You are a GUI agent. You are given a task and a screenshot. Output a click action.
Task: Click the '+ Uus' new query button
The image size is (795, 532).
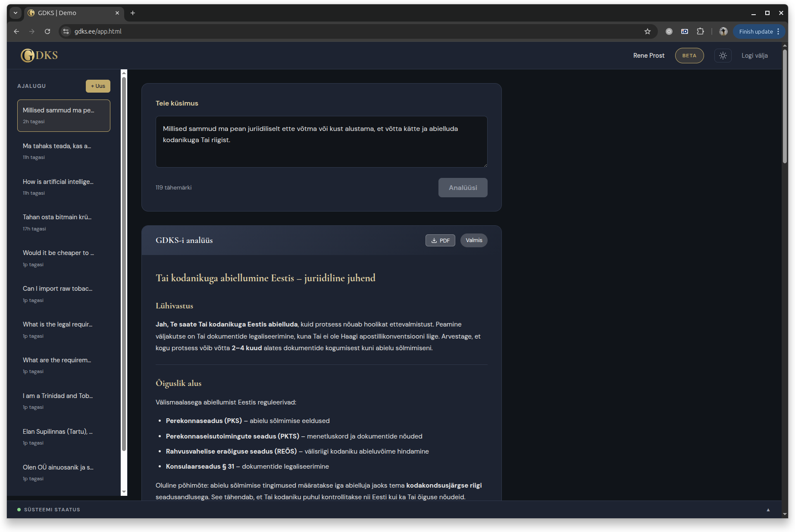click(98, 86)
